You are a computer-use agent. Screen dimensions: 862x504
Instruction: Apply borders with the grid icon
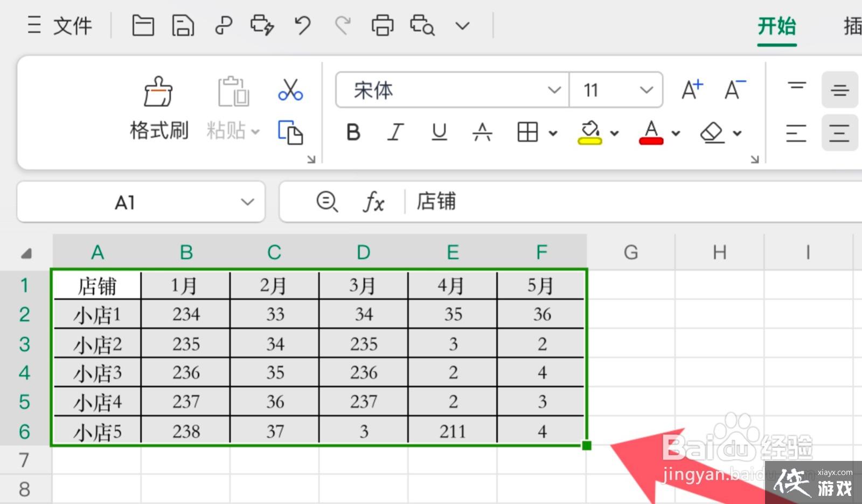pos(527,132)
